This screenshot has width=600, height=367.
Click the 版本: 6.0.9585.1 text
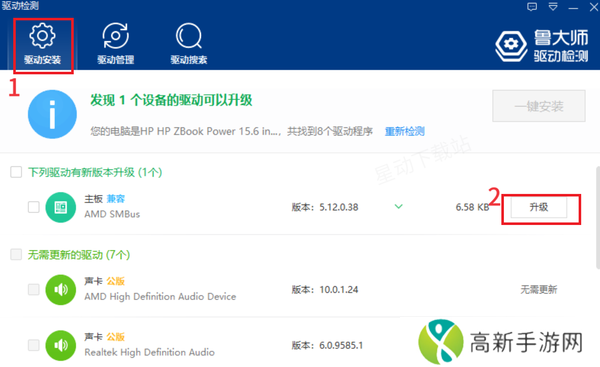click(327, 345)
